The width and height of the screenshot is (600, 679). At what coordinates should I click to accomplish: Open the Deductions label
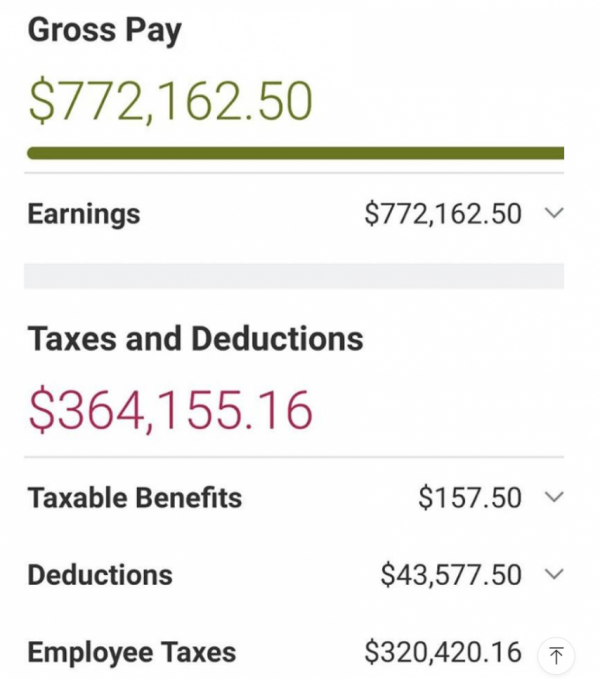100,575
